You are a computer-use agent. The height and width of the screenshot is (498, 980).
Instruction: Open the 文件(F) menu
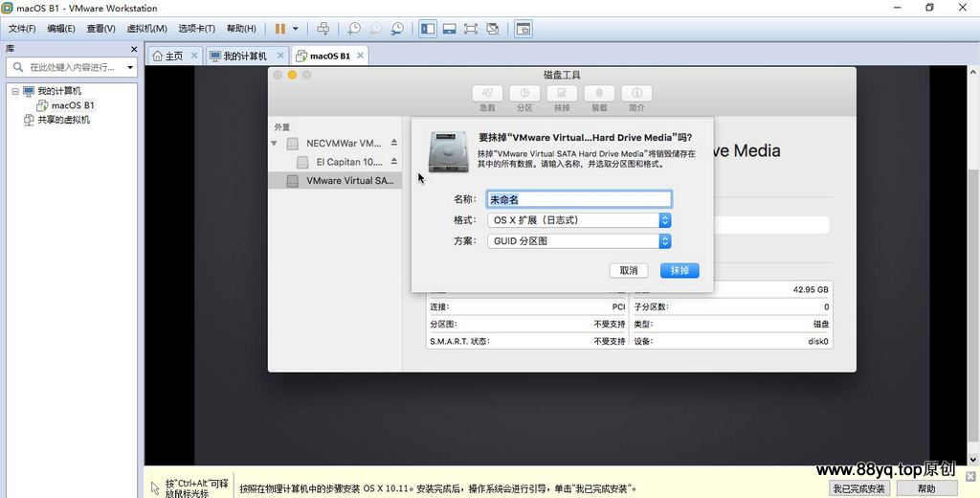(22, 29)
